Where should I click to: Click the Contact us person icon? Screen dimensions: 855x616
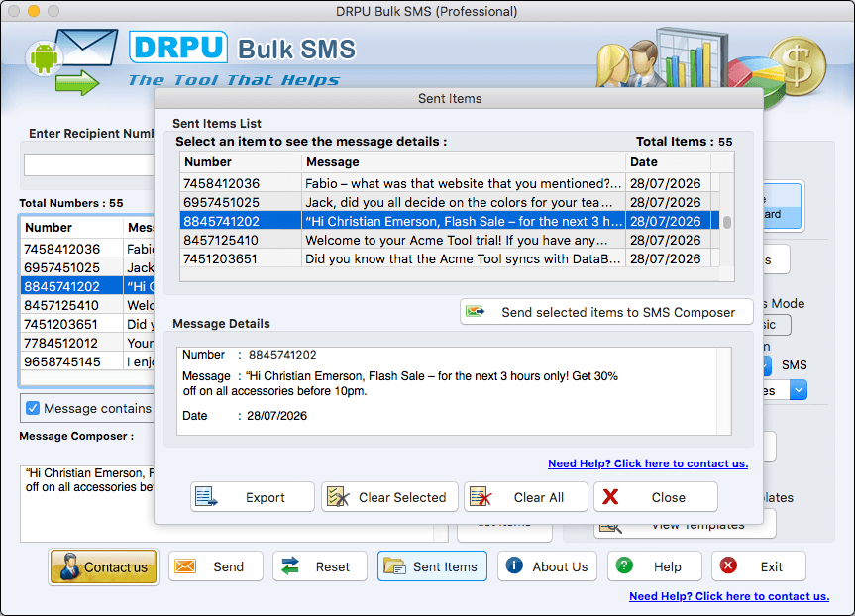(x=69, y=566)
